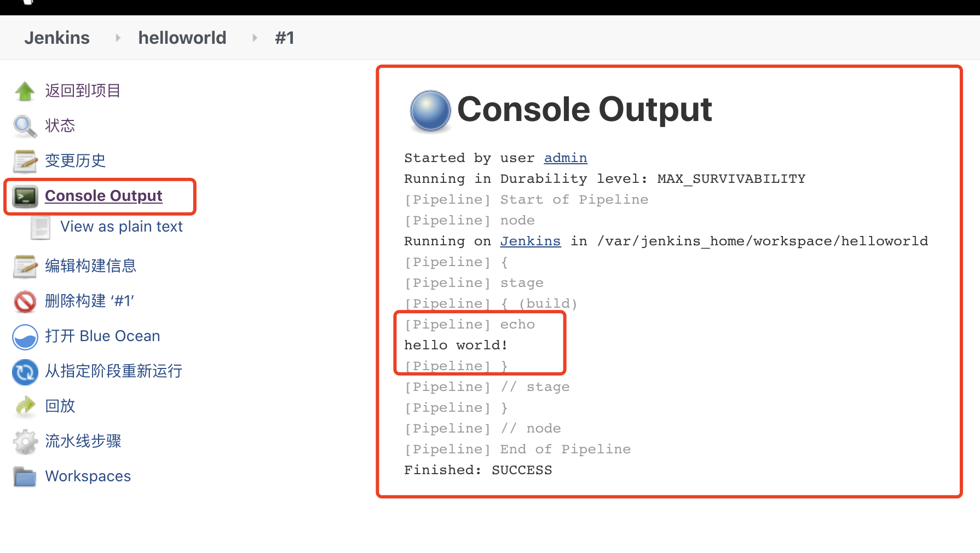Viewport: 980px width, 553px height.
Task: Open the 回放 link
Action: tap(60, 406)
